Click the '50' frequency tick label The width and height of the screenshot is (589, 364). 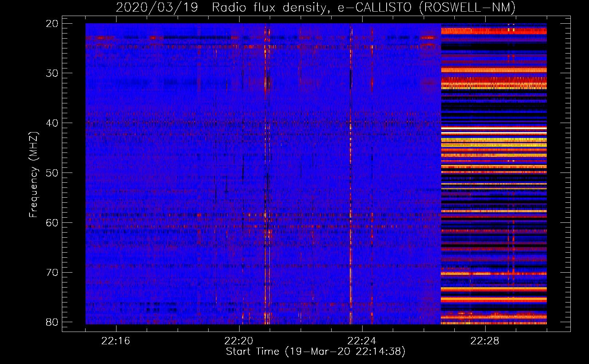52,173
